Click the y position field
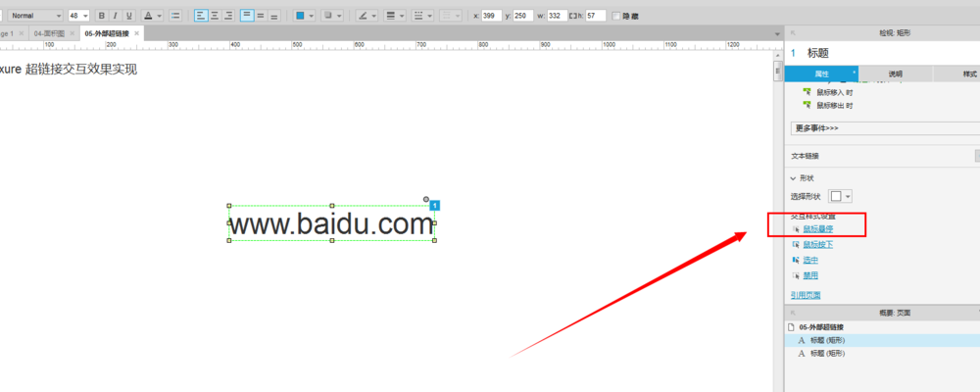Image resolution: width=980 pixels, height=392 pixels. tap(522, 16)
